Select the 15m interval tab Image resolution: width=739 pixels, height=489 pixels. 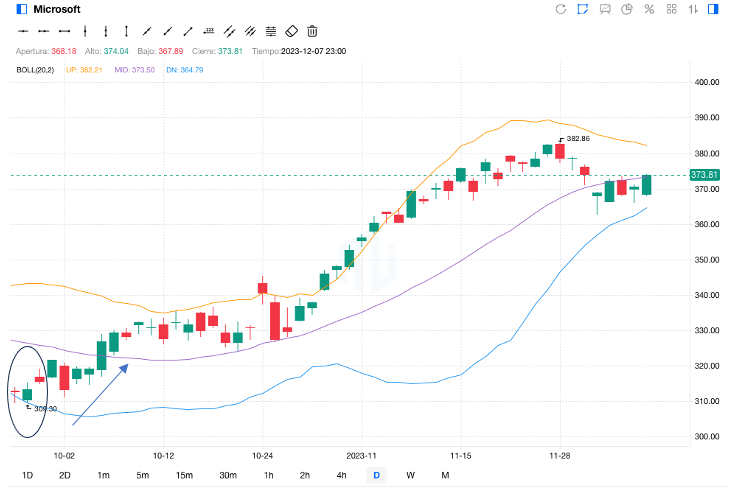[184, 475]
